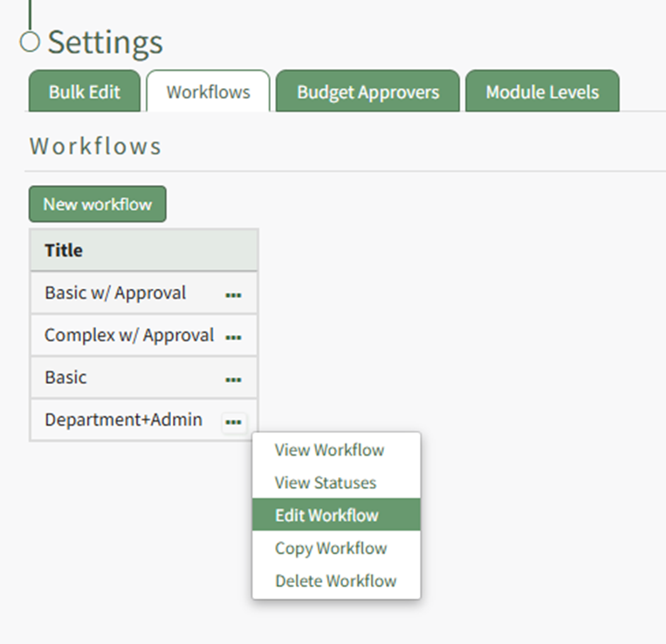Open the Basic w/ Approval ellipsis menu

pyautogui.click(x=233, y=295)
